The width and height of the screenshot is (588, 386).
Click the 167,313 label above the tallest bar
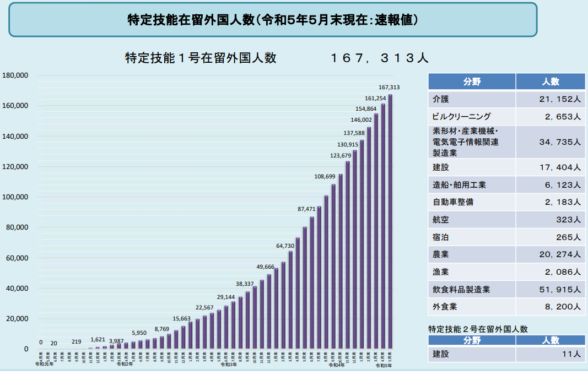click(x=389, y=87)
